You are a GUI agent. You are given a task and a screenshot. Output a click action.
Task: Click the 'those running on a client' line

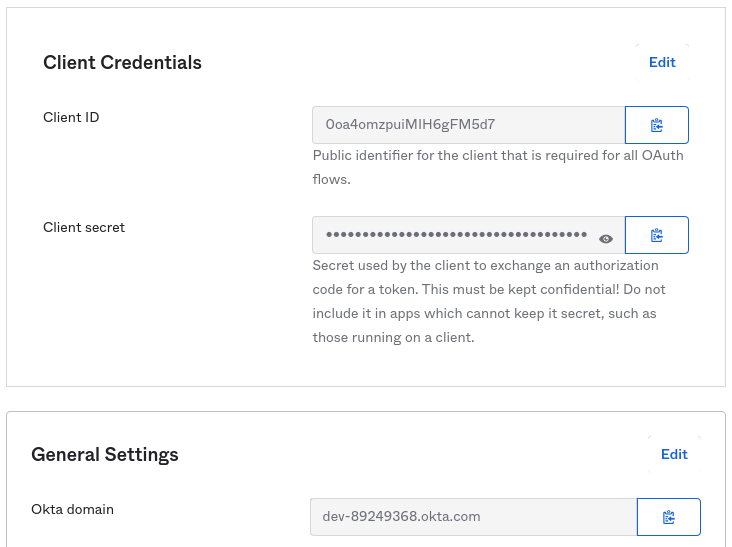pyautogui.click(x=393, y=338)
